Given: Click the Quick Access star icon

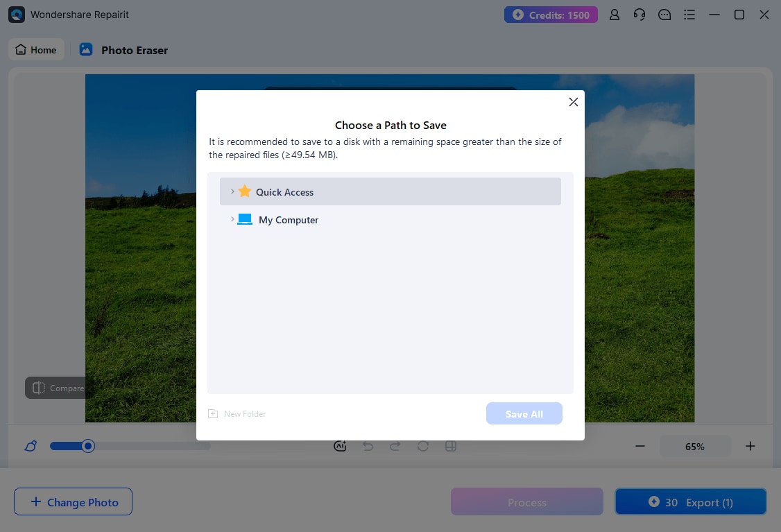Looking at the screenshot, I should click(245, 191).
